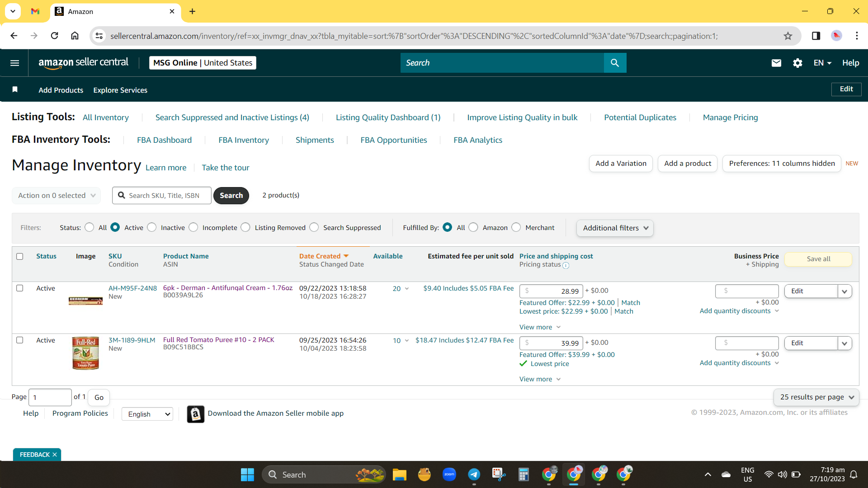Select the Inactive status radio button
Screen dimensions: 868x488
coord(152,227)
